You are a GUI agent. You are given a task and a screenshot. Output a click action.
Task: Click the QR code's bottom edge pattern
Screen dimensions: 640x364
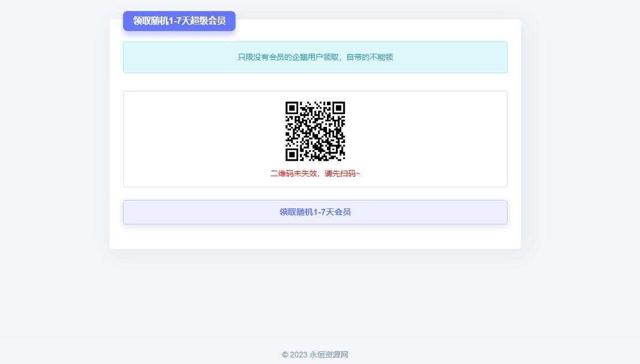tap(315, 157)
